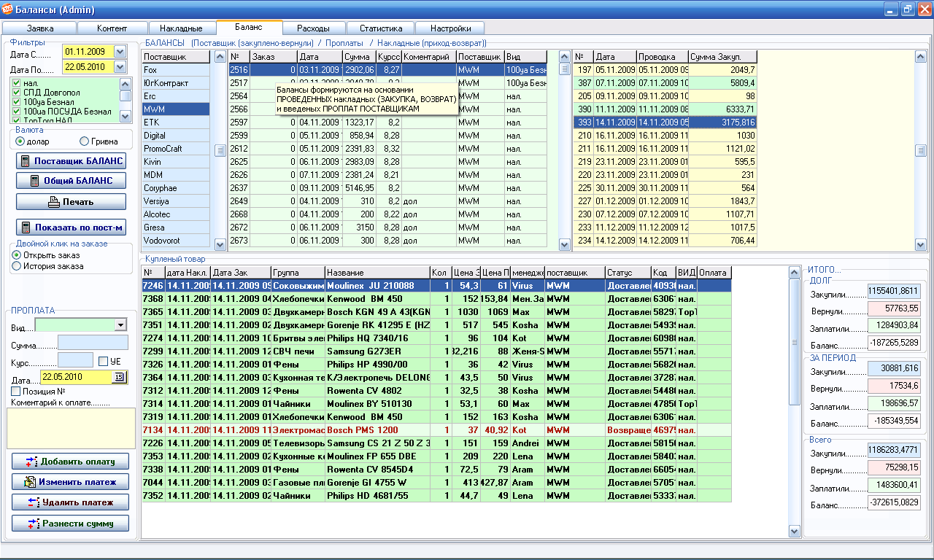The height and width of the screenshot is (560, 934).
Task: Open calendar picker in payment Дата field
Action: click(x=119, y=377)
